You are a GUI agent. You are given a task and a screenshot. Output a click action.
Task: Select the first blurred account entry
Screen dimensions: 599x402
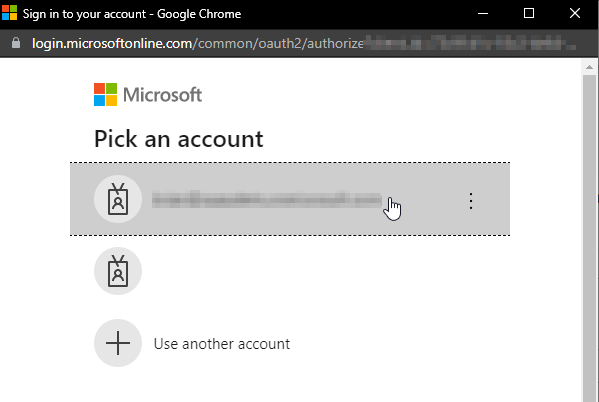pyautogui.click(x=290, y=199)
